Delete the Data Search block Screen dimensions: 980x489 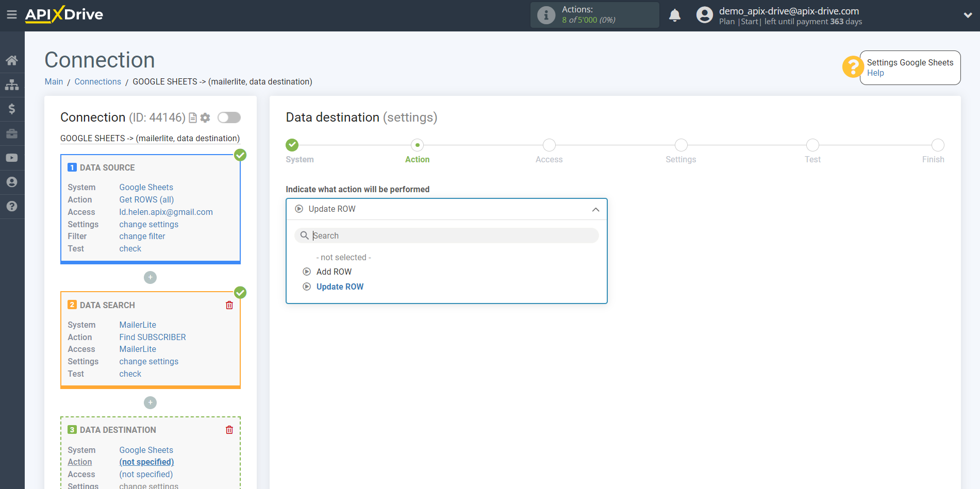[229, 305]
